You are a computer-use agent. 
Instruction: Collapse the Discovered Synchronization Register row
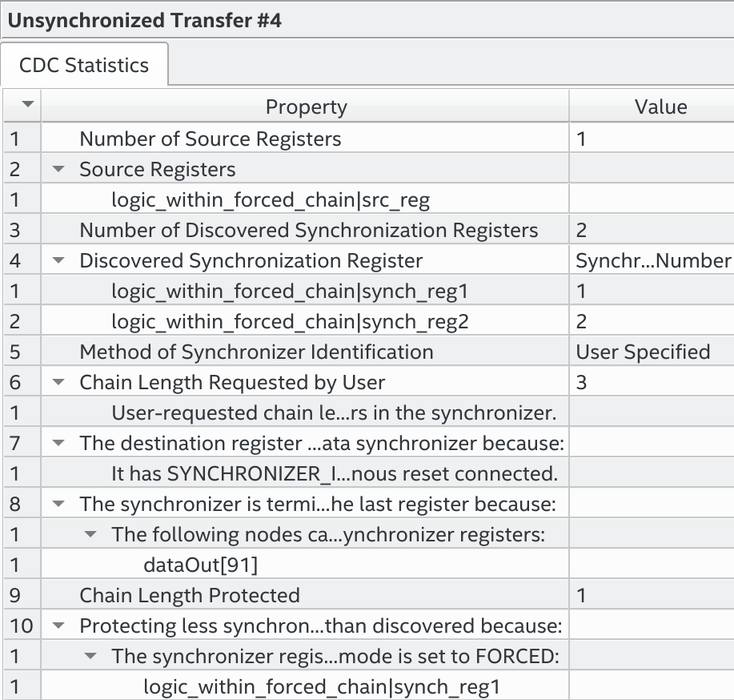point(59,261)
